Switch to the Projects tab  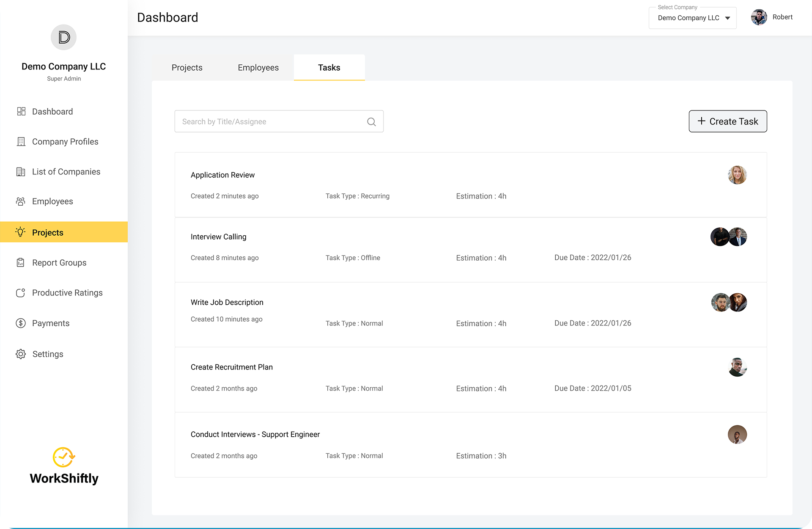[x=187, y=68]
